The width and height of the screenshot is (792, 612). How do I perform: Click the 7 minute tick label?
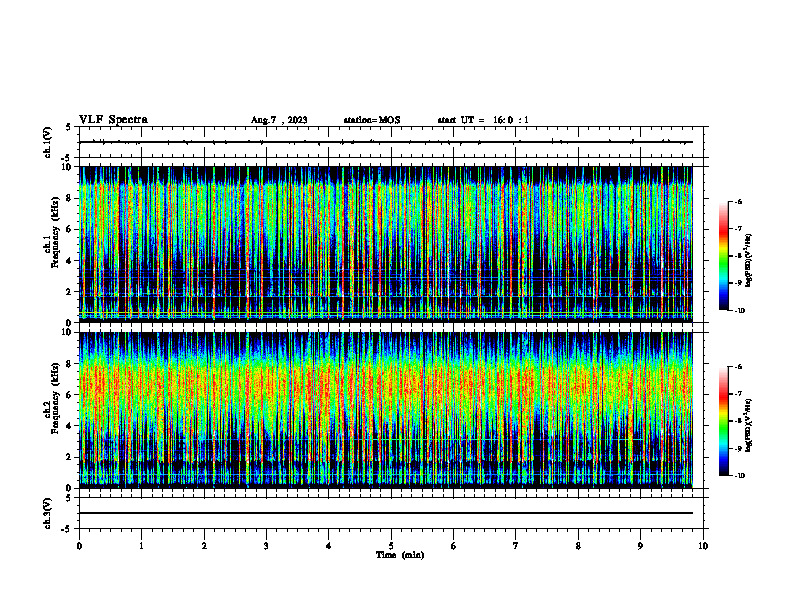(x=516, y=546)
